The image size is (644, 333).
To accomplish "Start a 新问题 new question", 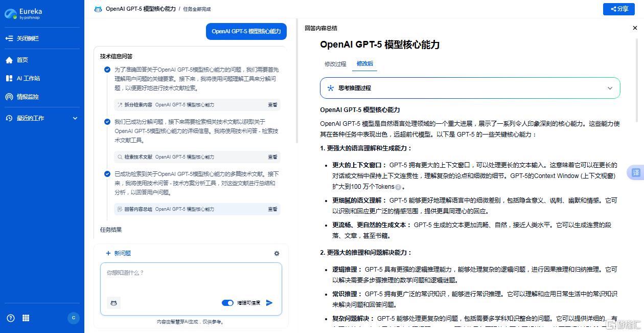I will tap(118, 253).
